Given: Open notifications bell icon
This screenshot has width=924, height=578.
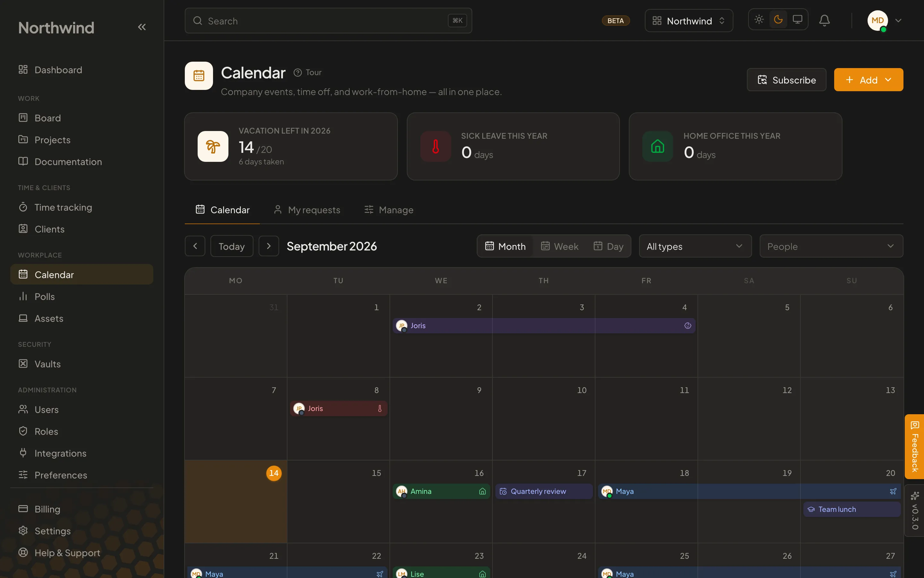Looking at the screenshot, I should [824, 21].
